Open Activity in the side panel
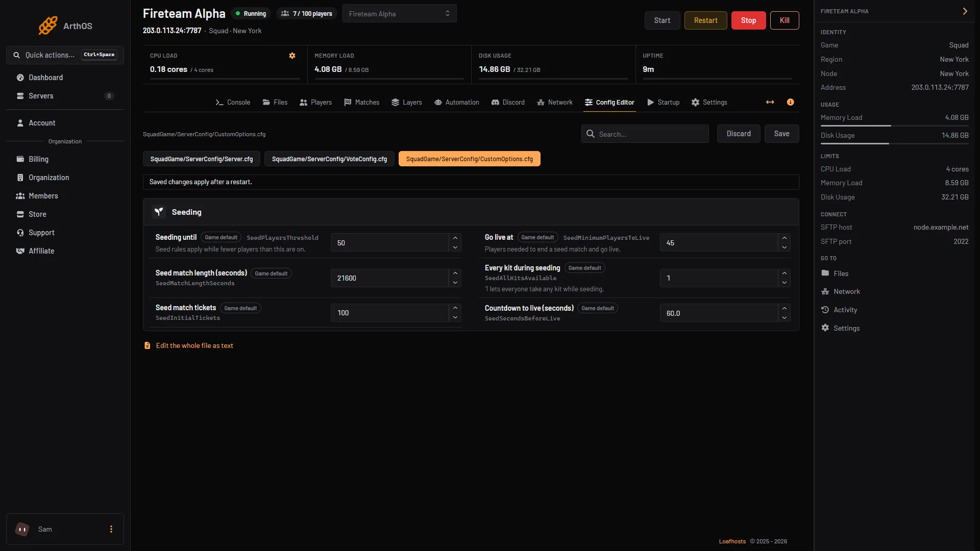 [839, 310]
